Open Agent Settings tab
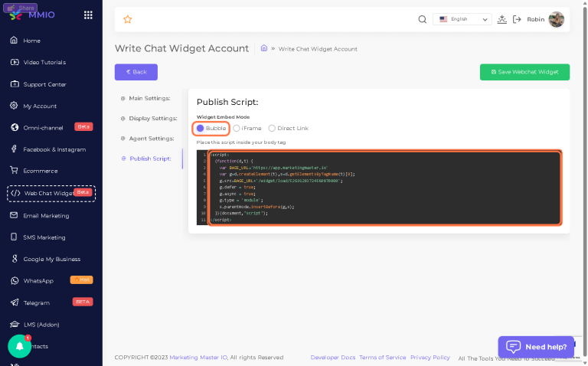The image size is (588, 366). [147, 139]
